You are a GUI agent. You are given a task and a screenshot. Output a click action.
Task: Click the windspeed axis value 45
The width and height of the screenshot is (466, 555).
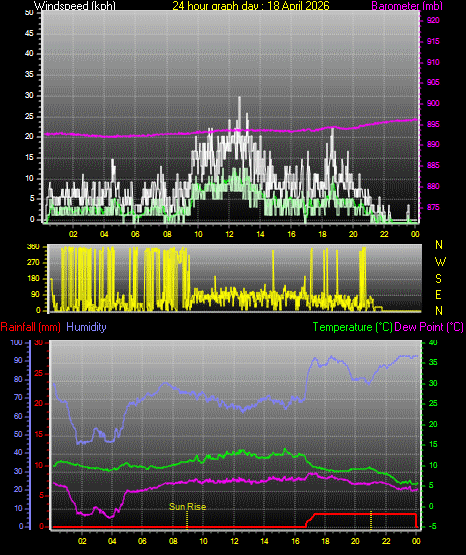pos(29,33)
